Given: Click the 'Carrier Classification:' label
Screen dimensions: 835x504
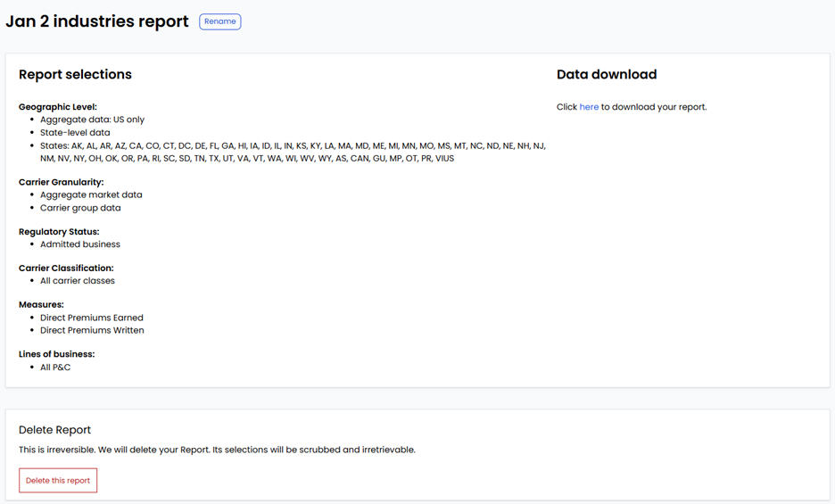Looking at the screenshot, I should coord(66,268).
